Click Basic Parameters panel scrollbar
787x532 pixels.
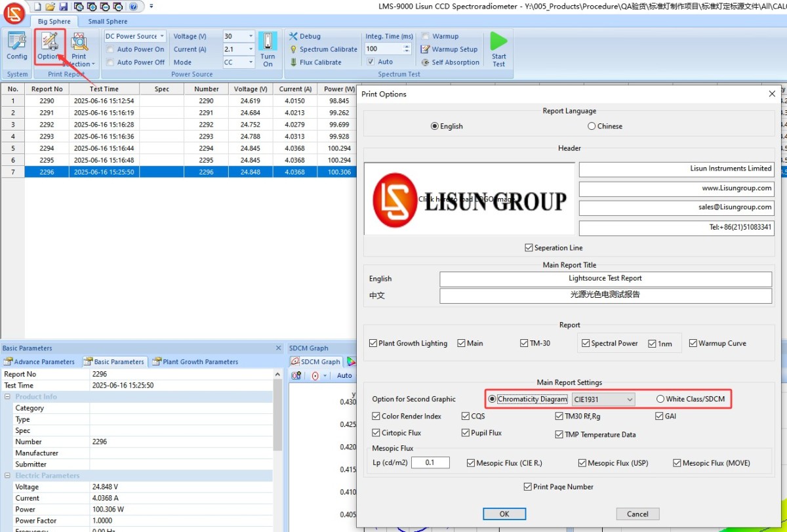277,413
